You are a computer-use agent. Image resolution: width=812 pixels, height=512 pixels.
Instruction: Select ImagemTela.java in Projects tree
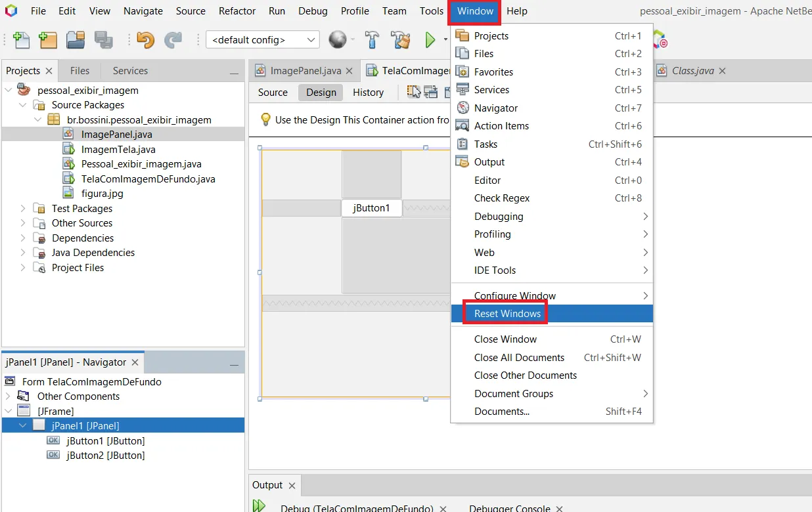click(118, 149)
